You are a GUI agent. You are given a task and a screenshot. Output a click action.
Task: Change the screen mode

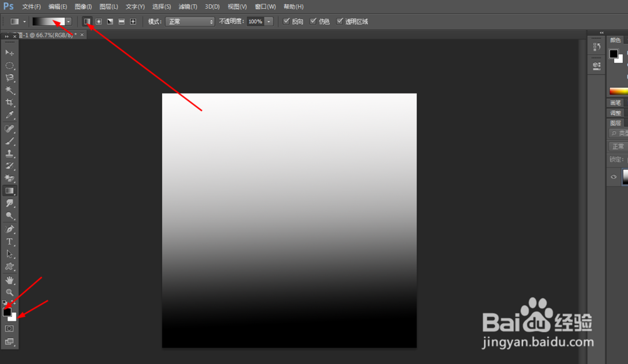(9, 341)
